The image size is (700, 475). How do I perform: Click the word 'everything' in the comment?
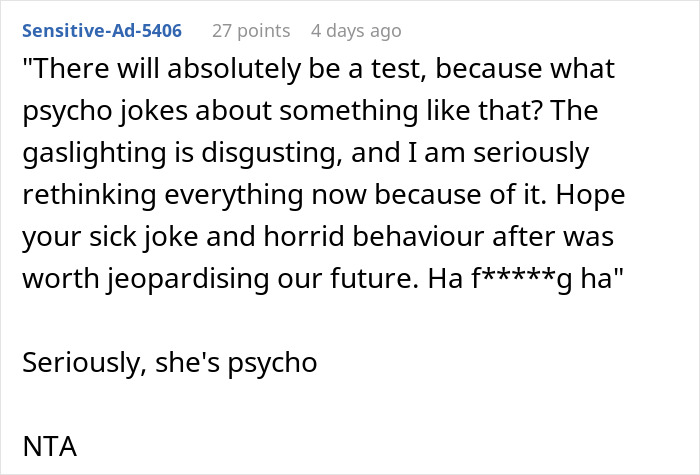point(234,195)
